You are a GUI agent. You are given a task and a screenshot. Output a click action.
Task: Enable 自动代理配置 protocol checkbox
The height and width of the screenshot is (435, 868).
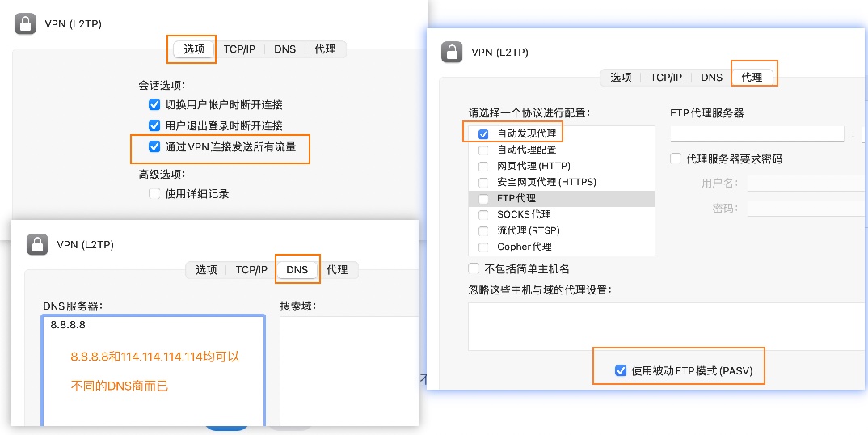[483, 150]
